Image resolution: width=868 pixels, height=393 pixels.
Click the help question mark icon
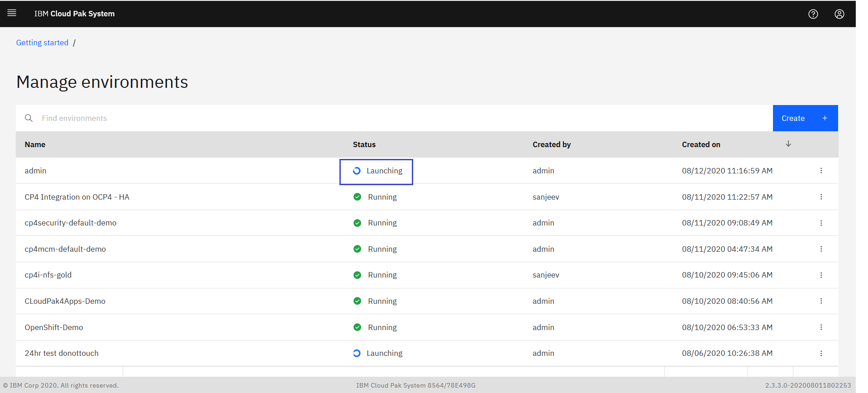coord(813,14)
